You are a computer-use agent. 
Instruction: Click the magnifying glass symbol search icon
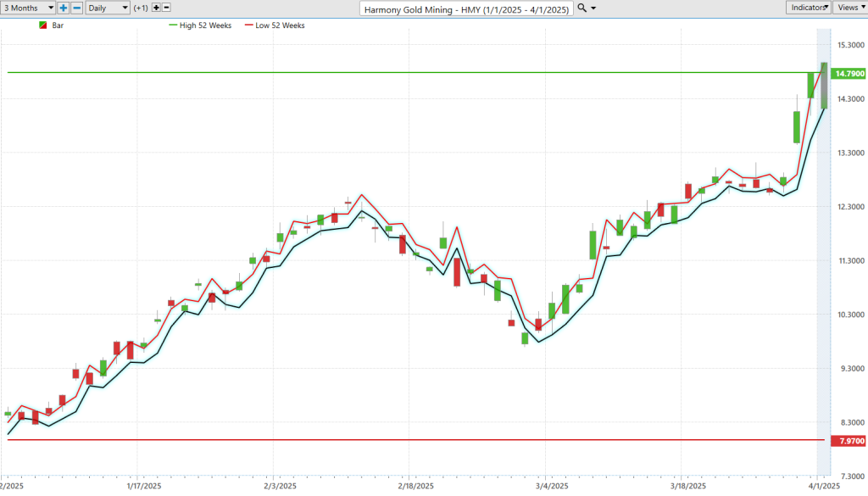pyautogui.click(x=581, y=8)
